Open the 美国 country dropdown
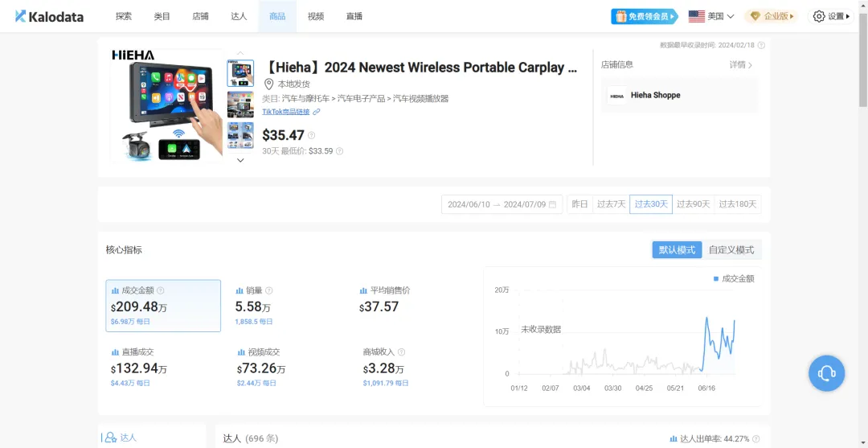Viewport: 868px width, 448px height. (x=711, y=17)
